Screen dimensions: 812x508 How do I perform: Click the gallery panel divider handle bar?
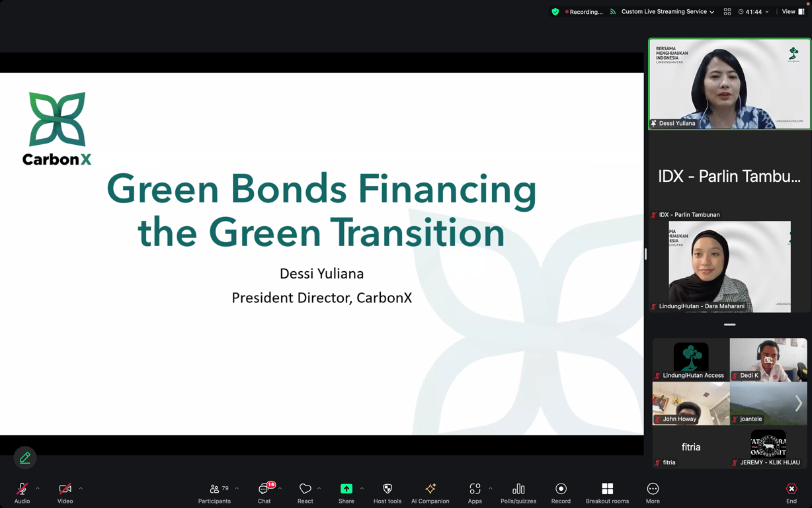point(729,325)
